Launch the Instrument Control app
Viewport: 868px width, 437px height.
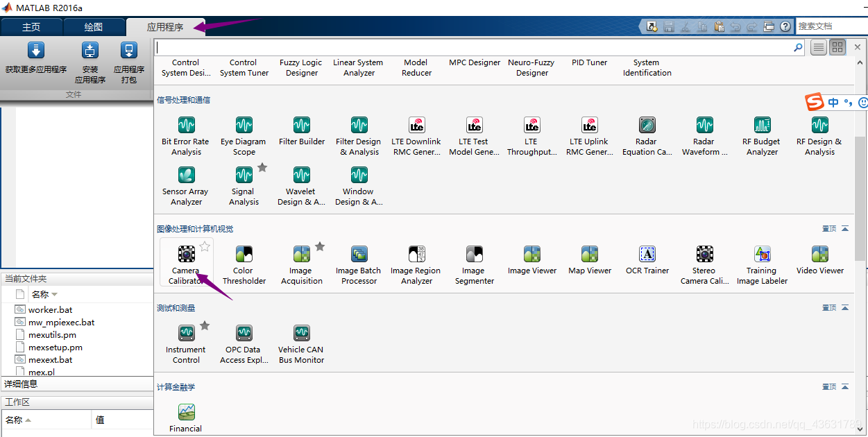tap(186, 343)
